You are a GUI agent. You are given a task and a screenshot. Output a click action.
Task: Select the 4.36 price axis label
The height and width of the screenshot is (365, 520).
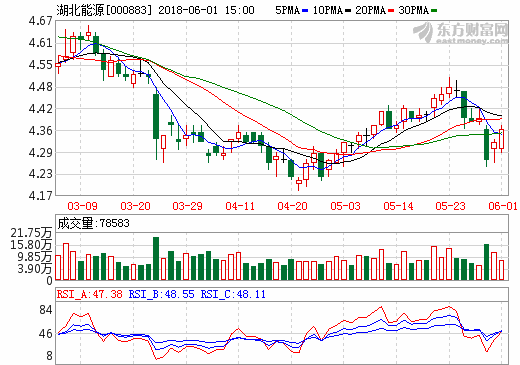point(41,131)
